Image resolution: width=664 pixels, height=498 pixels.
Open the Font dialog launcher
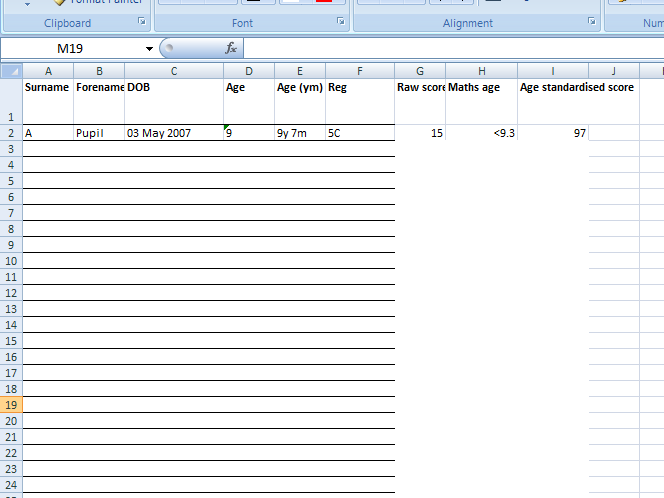pyautogui.click(x=340, y=21)
